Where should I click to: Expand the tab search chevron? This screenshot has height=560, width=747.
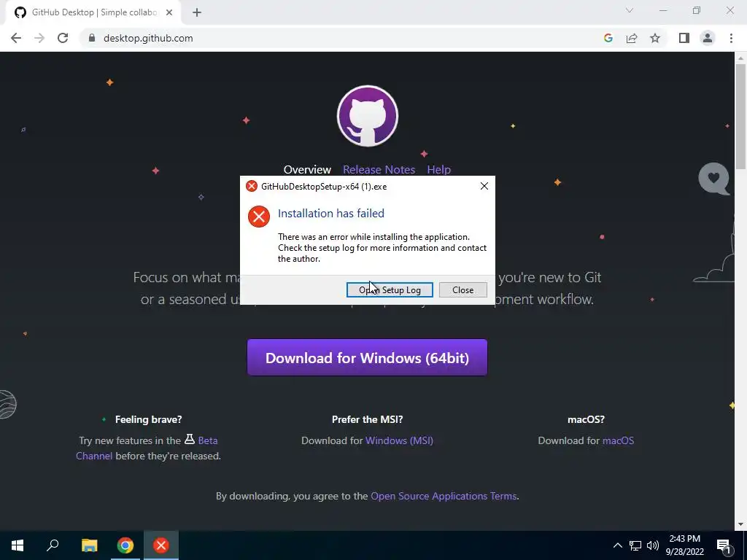pos(630,10)
